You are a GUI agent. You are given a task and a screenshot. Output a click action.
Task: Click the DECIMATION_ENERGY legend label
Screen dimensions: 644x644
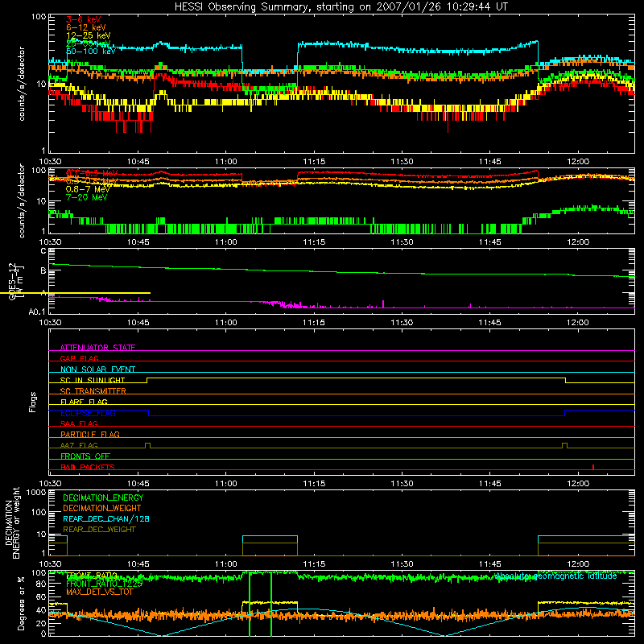tap(103, 497)
